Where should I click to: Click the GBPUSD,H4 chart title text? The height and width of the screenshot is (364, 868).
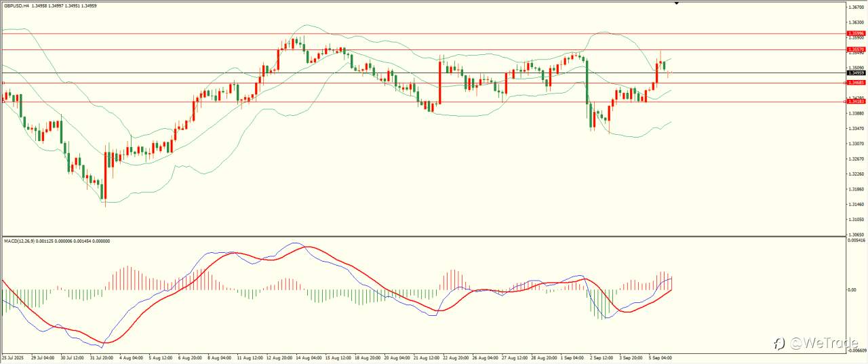[16, 6]
